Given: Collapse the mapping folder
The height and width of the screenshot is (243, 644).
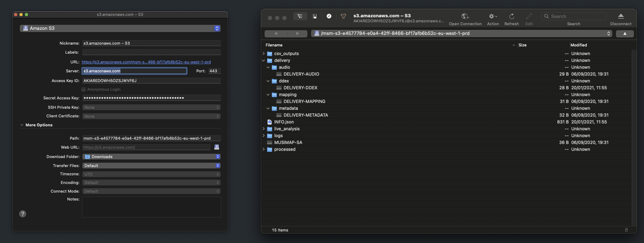Looking at the screenshot, I should [268, 95].
